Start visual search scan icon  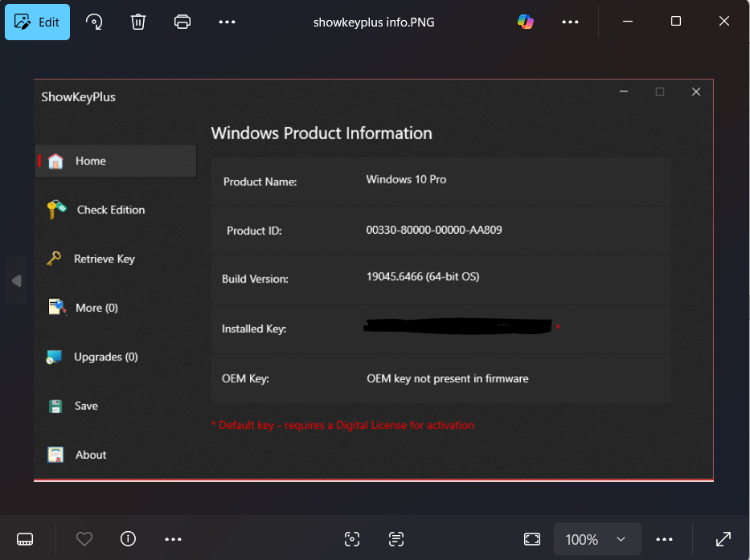click(x=352, y=539)
